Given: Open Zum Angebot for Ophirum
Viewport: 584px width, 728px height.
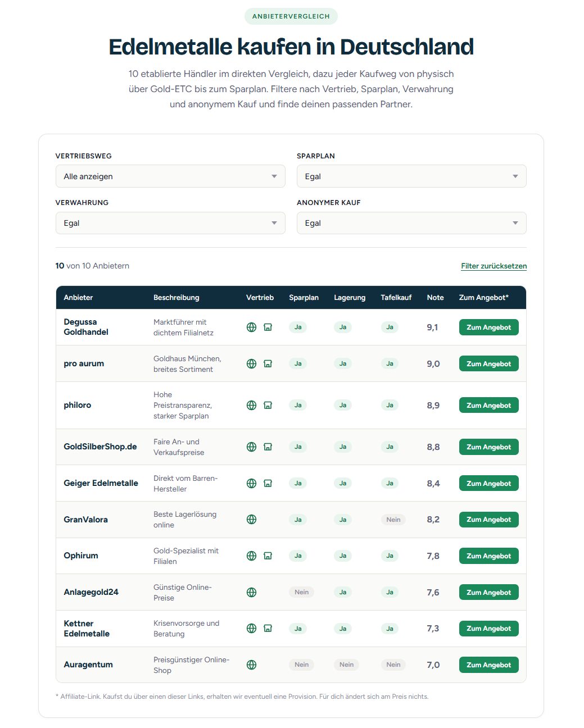Looking at the screenshot, I should click(488, 556).
